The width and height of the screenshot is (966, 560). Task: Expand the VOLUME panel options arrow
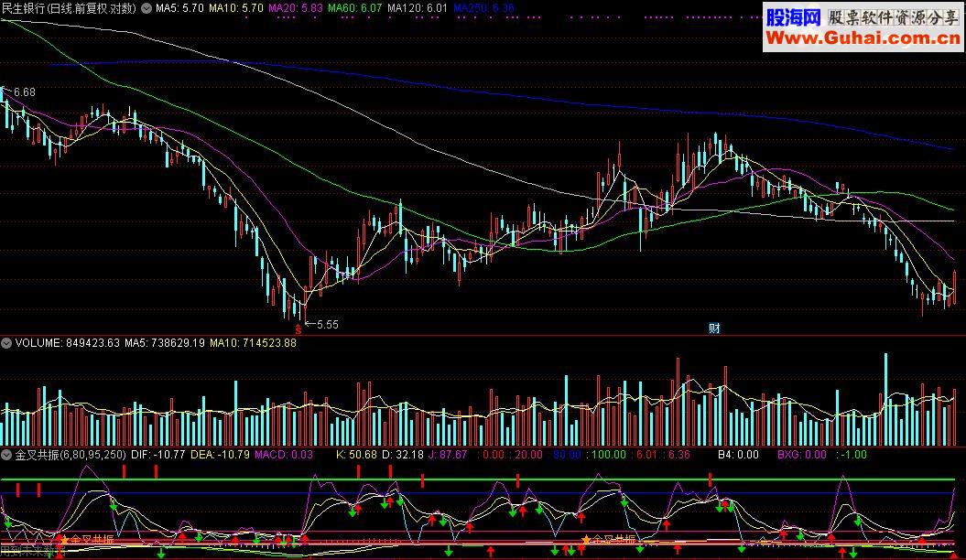(x=6, y=343)
